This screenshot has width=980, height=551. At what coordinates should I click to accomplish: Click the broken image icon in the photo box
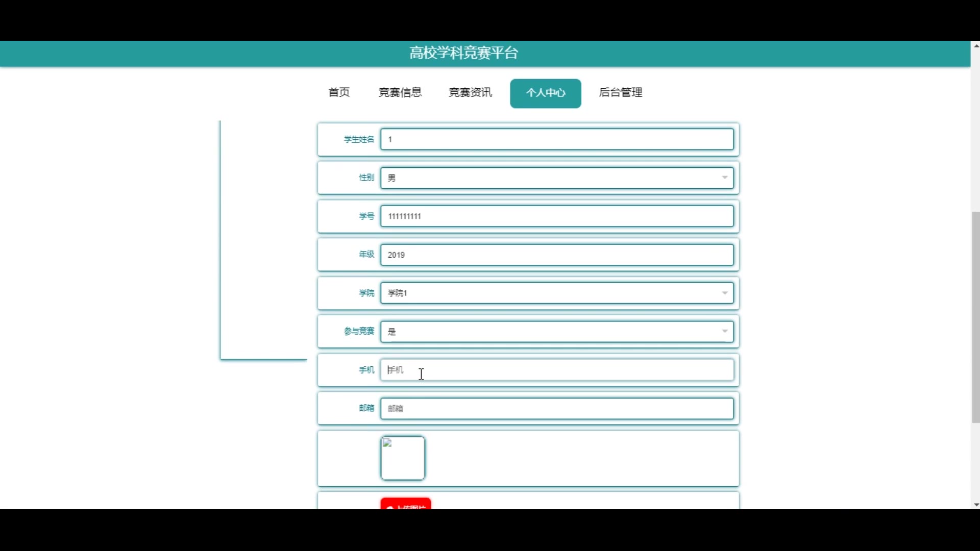(x=387, y=443)
